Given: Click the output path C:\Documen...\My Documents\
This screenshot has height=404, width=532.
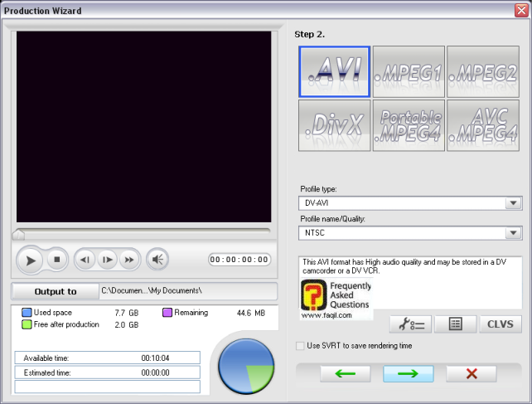Looking at the screenshot, I should click(x=152, y=291).
